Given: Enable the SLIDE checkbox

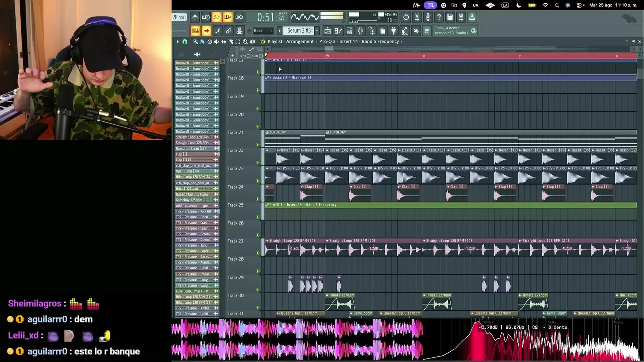Looking at the screenshot, I should tap(262, 56).
